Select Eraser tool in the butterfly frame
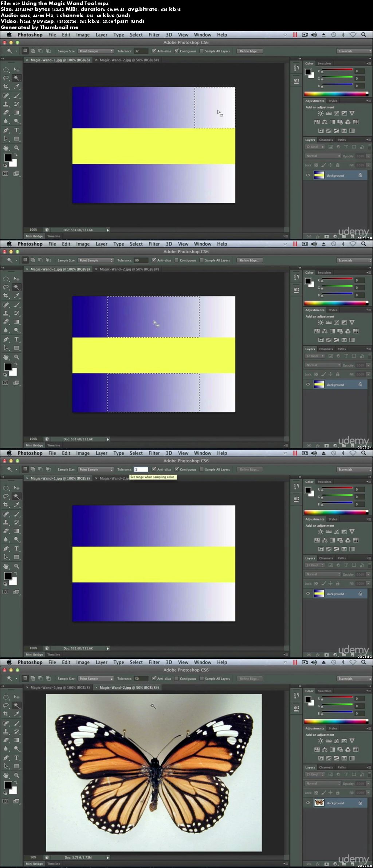Image resolution: width=373 pixels, height=868 pixels. tap(6, 740)
